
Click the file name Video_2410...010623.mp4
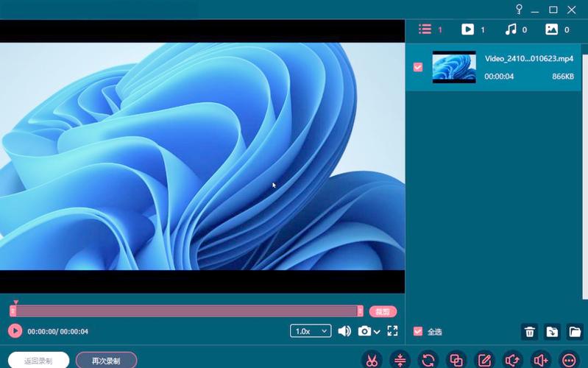(528, 59)
